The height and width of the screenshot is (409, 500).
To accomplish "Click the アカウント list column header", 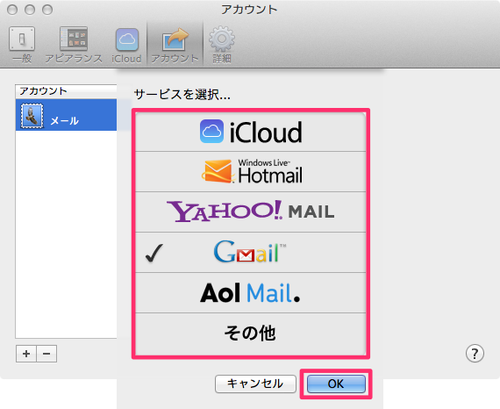I will pyautogui.click(x=66, y=91).
